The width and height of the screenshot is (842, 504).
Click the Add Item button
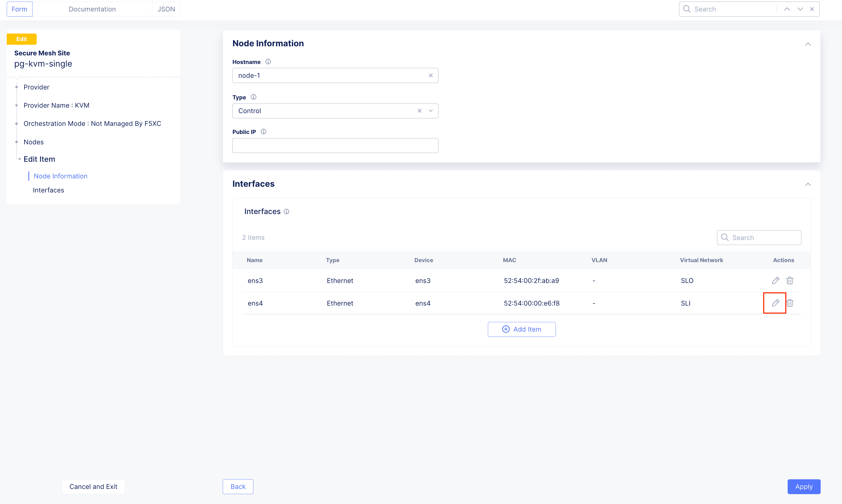click(521, 329)
